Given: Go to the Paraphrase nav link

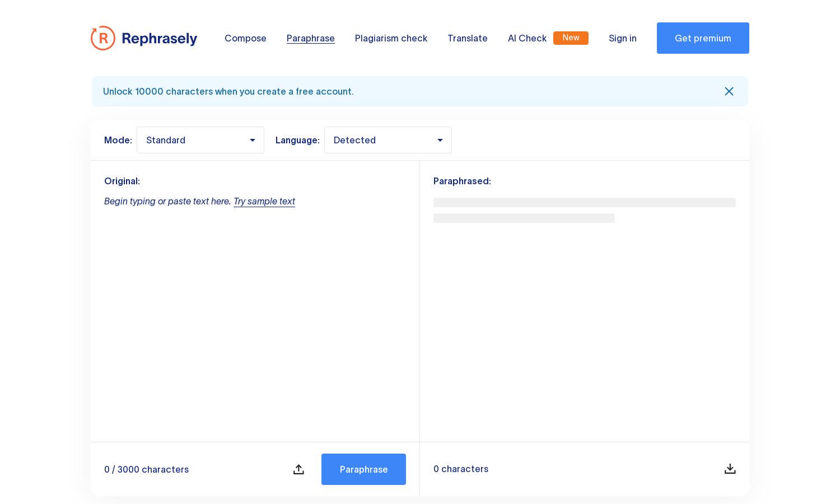Looking at the screenshot, I should pyautogui.click(x=311, y=38).
